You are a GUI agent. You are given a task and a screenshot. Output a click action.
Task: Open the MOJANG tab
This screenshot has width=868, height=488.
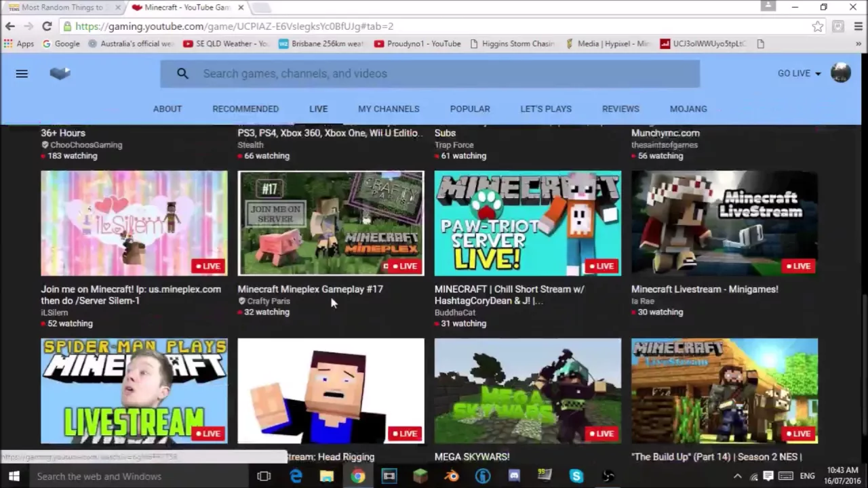click(688, 108)
